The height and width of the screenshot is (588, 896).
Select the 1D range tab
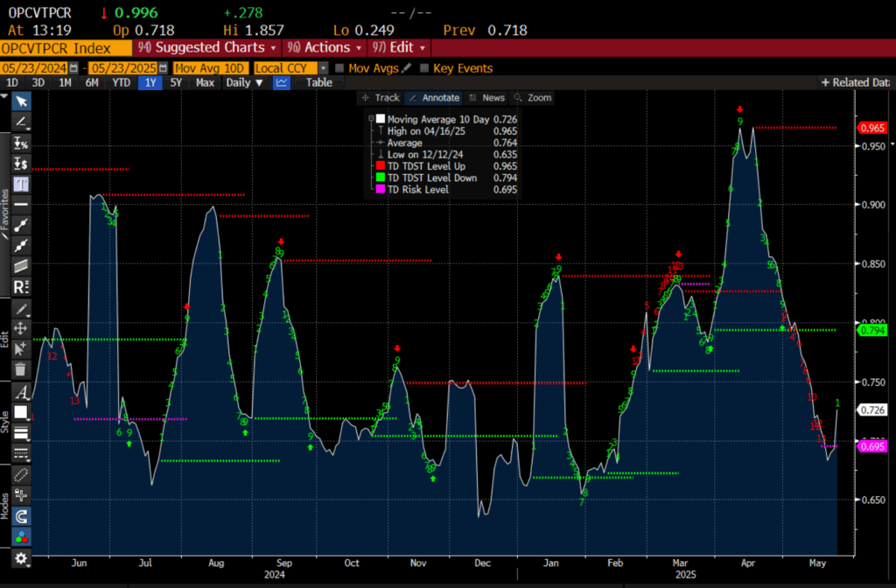pos(11,83)
